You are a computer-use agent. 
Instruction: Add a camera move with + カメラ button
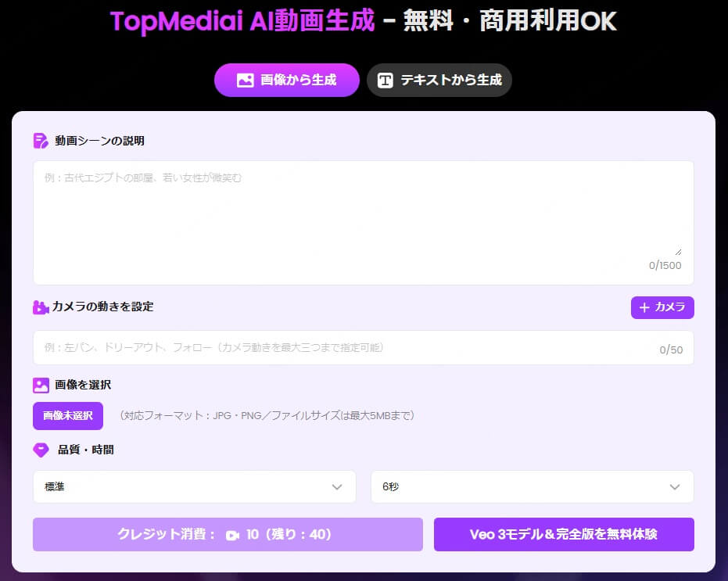point(662,307)
